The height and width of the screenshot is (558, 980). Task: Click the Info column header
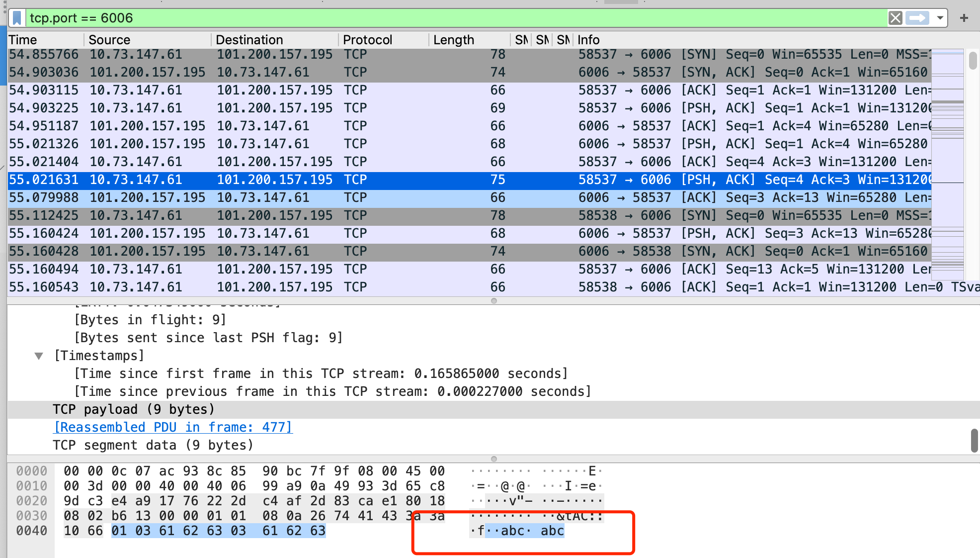(x=588, y=40)
